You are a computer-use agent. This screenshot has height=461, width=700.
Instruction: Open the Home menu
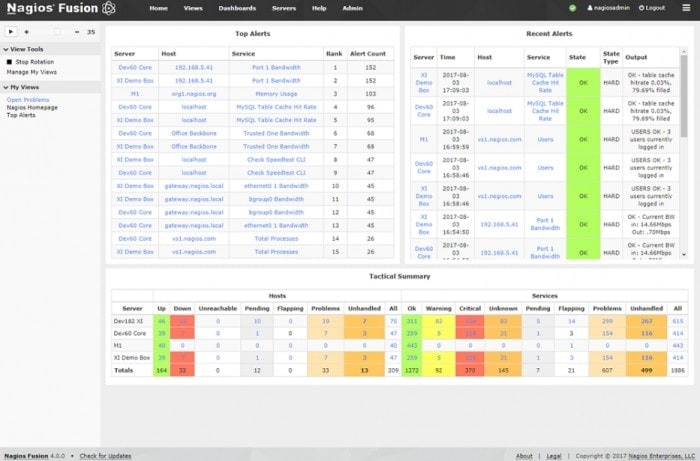click(x=158, y=8)
